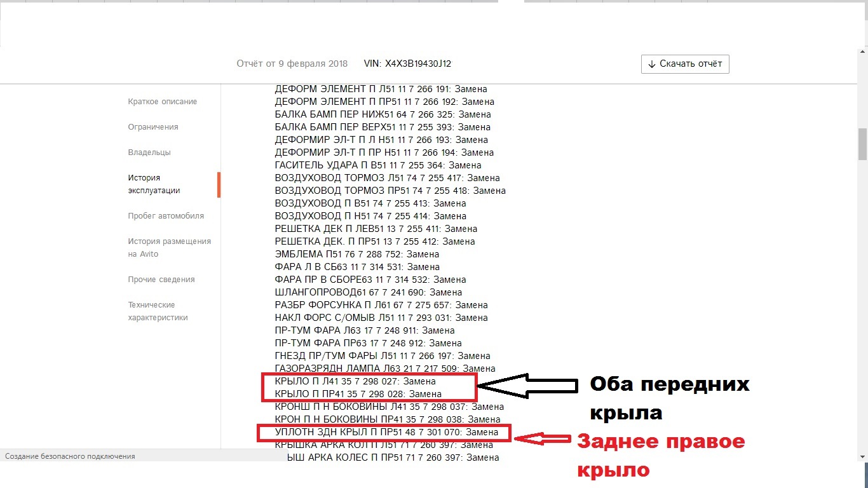
Task: Download the report with Скачать отчёт button
Action: [x=685, y=64]
